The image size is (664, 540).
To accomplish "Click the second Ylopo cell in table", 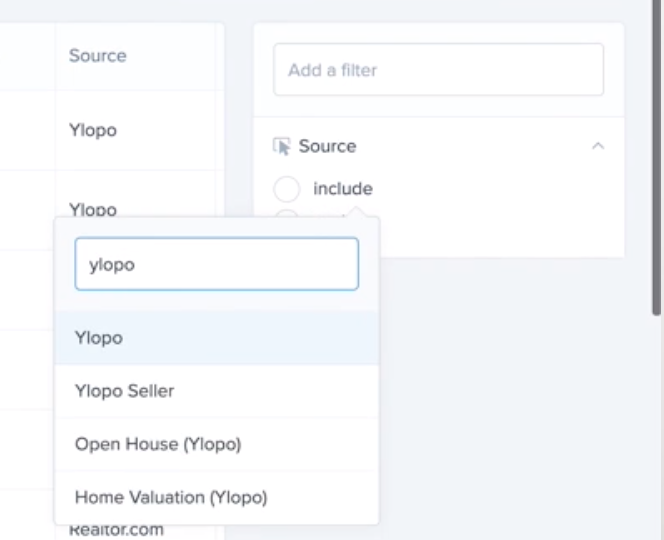I will click(x=92, y=209).
